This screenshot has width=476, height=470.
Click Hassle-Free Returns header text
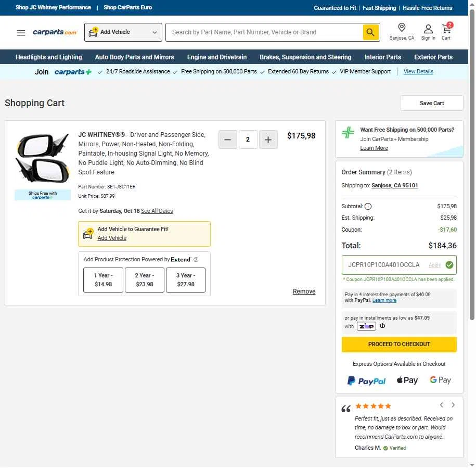pos(427,8)
